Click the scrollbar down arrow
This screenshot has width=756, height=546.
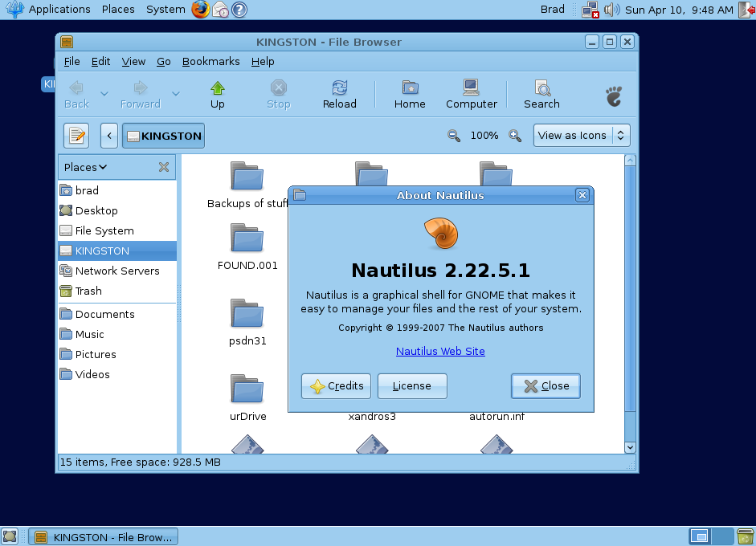pyautogui.click(x=630, y=448)
